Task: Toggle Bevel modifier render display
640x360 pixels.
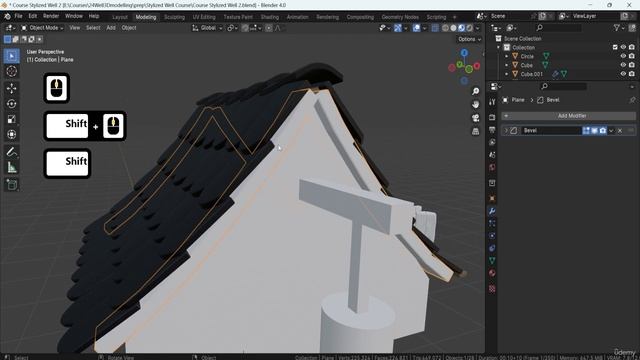Action: (602, 131)
